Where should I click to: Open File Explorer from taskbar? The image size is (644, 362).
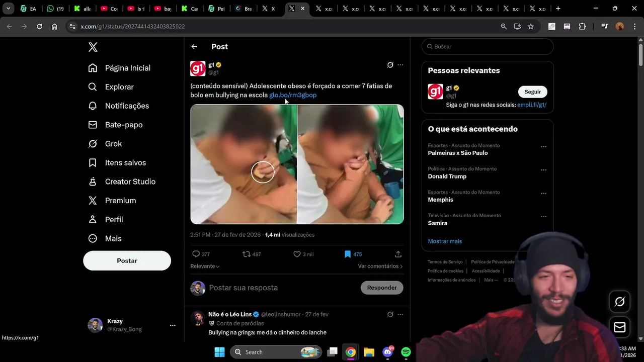pos(369,352)
